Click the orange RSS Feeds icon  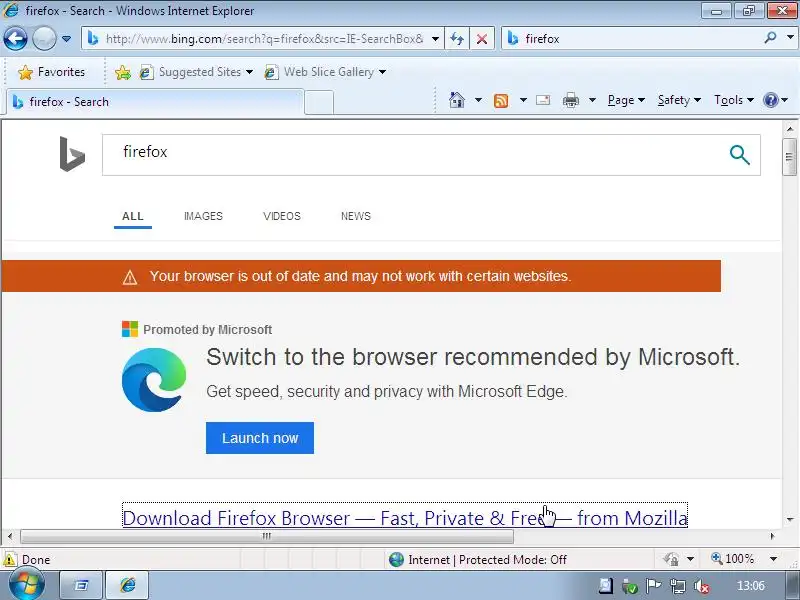pyautogui.click(x=501, y=101)
